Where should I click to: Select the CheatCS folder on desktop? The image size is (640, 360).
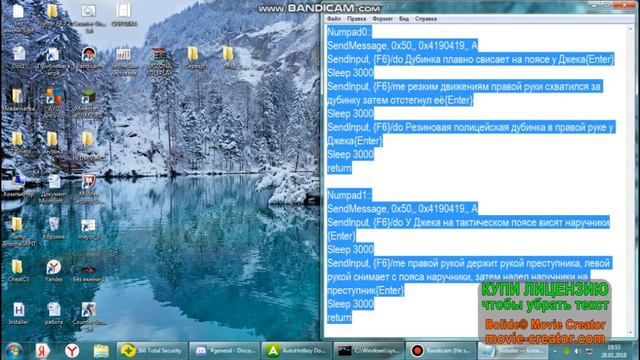tap(18, 271)
